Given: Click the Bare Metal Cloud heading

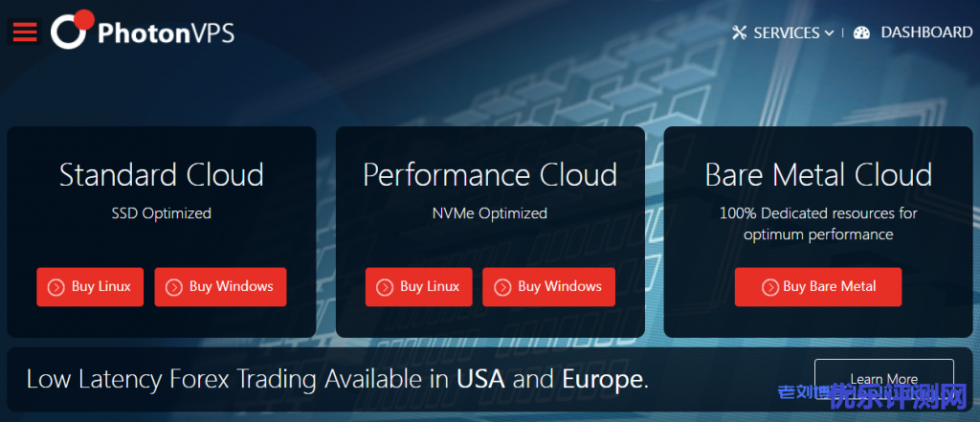Looking at the screenshot, I should [x=818, y=174].
